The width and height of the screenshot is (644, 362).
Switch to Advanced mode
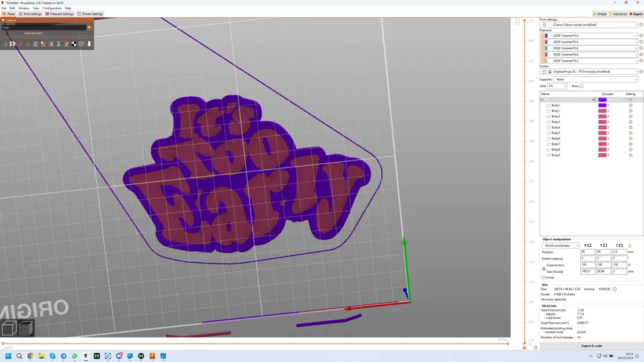click(x=618, y=14)
